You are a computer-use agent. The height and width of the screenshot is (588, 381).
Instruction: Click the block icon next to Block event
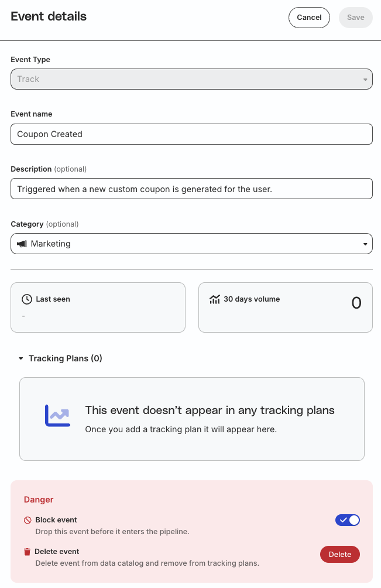pos(28,520)
